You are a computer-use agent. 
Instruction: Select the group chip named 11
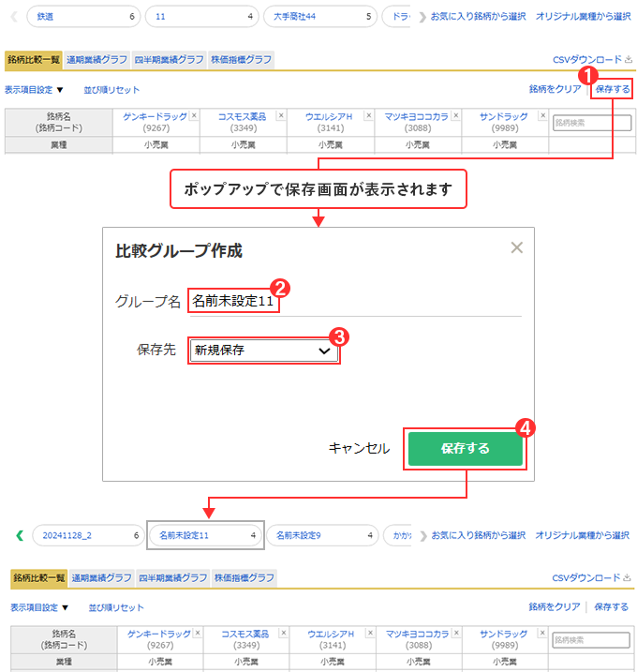201,17
